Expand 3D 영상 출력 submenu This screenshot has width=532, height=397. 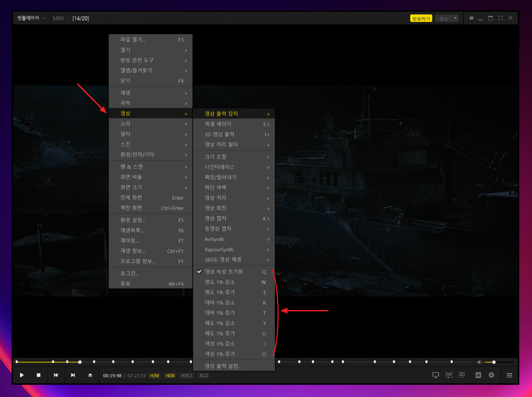pos(234,134)
